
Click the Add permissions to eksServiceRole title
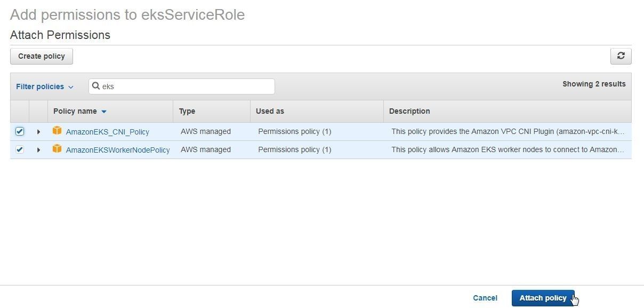pyautogui.click(x=127, y=14)
